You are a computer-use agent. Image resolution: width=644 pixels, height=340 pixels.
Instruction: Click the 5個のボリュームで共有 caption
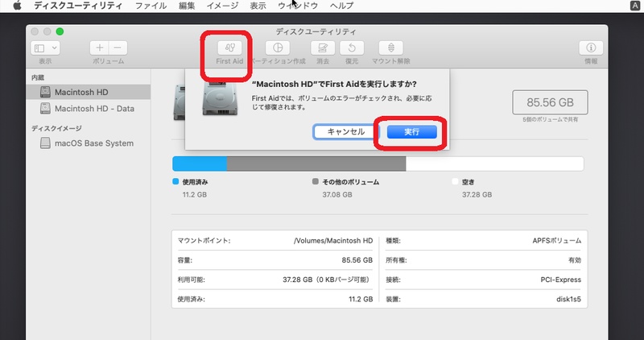[550, 119]
